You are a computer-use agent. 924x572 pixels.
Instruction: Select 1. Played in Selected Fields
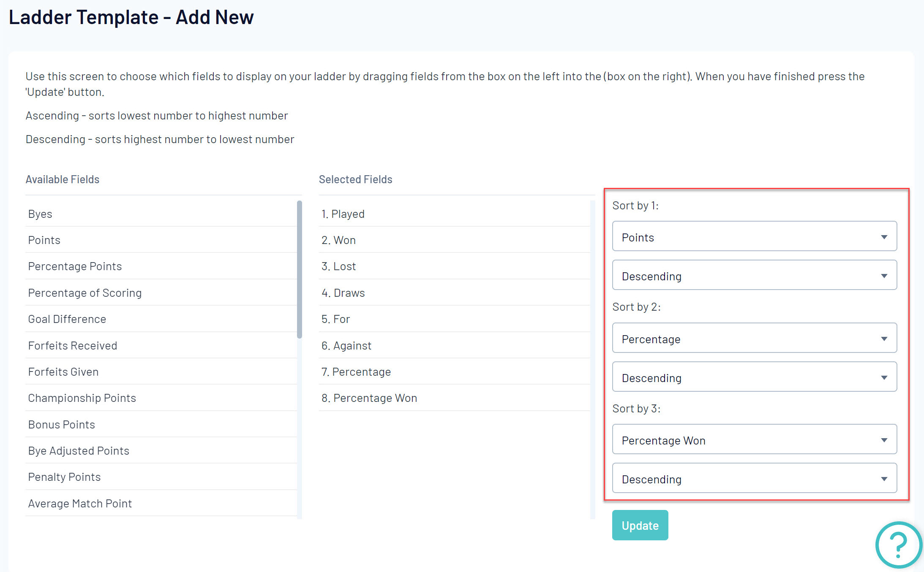343,214
